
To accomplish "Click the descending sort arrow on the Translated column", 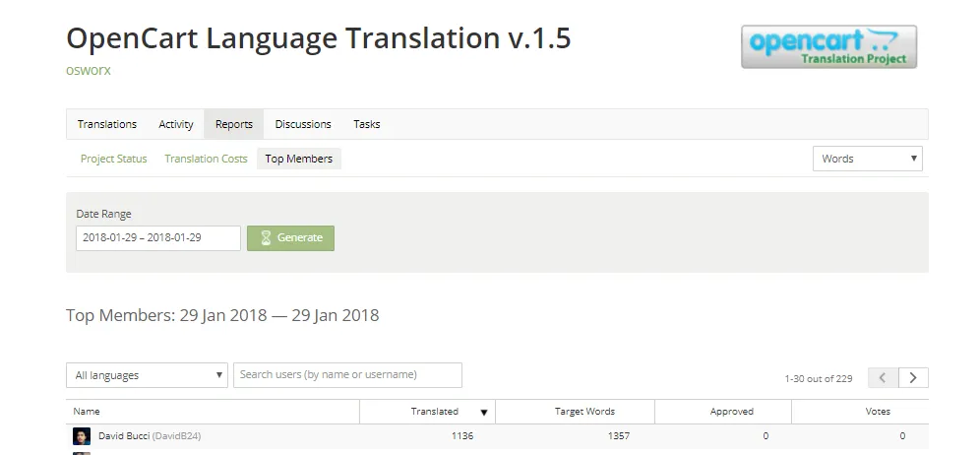I will click(x=484, y=413).
